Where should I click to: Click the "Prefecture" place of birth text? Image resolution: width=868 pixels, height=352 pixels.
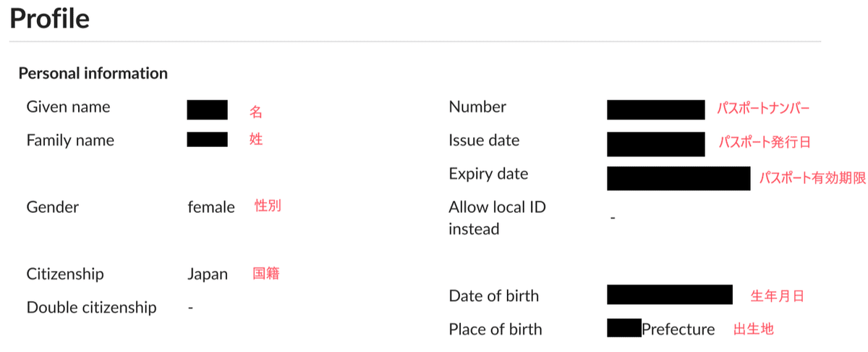coord(678,330)
